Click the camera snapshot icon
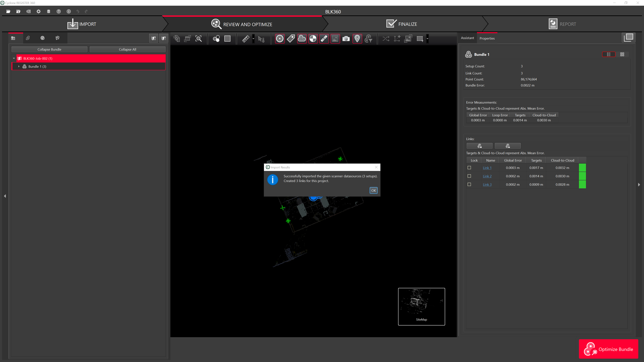The width and height of the screenshot is (644, 362). 346,39
